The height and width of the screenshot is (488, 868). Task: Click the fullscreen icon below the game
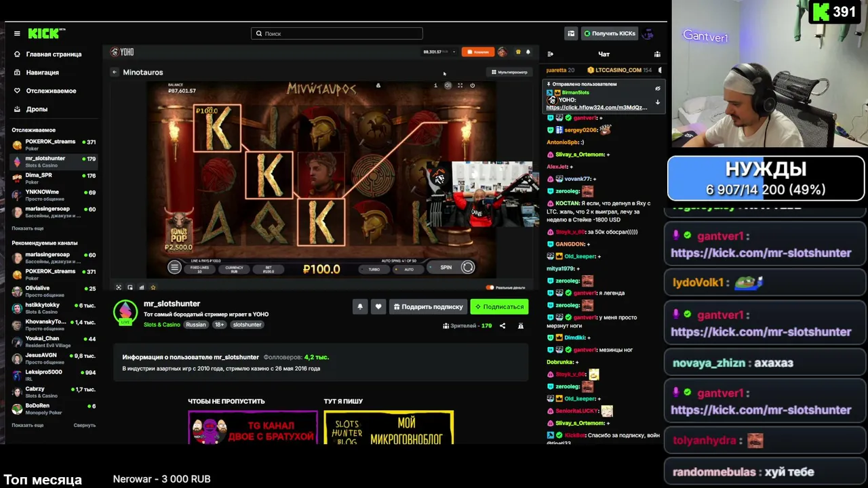click(119, 287)
